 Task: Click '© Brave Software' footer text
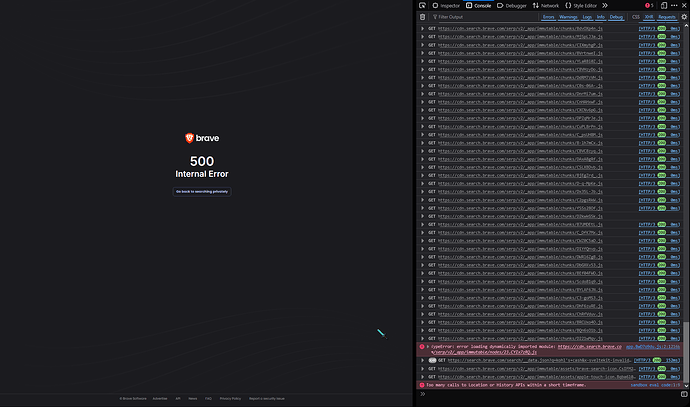coord(133,399)
